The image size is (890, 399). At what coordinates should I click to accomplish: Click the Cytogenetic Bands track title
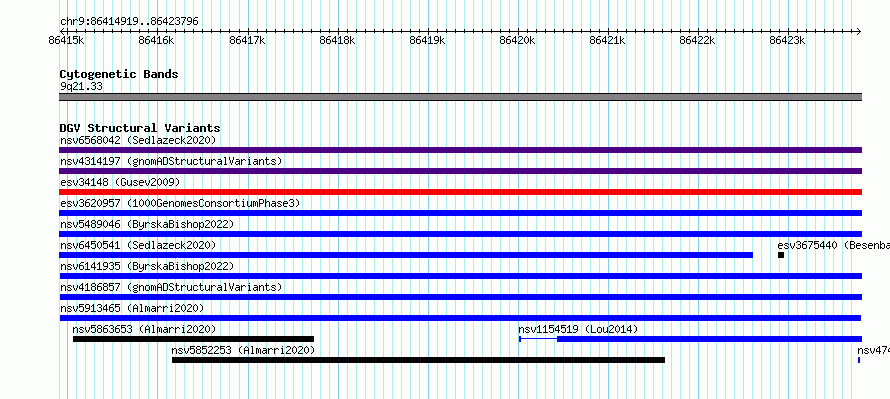point(119,74)
